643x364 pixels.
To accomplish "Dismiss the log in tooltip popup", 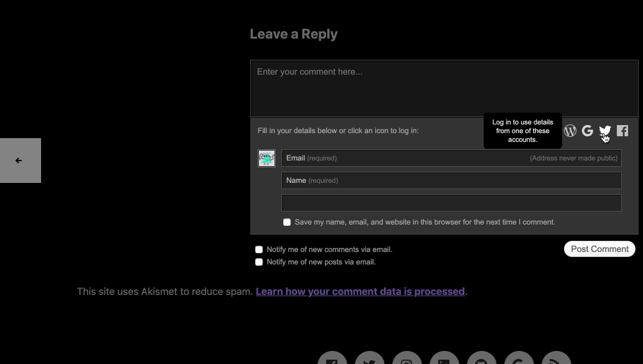I will pyautogui.click(x=522, y=131).
